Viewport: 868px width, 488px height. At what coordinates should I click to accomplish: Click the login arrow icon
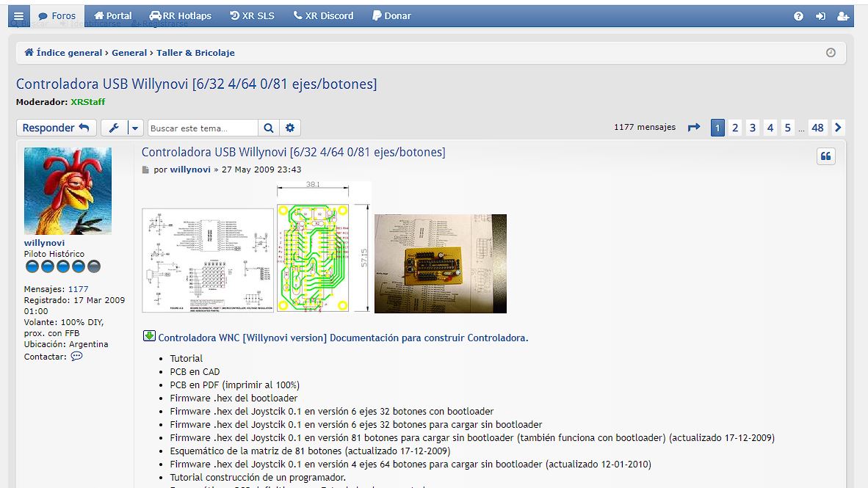coord(820,16)
